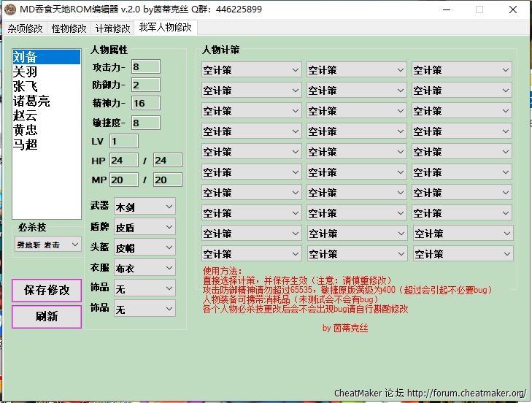Click the 精神力 input field showing 16
Screen dimensions: 532x403
pyautogui.click(x=145, y=104)
